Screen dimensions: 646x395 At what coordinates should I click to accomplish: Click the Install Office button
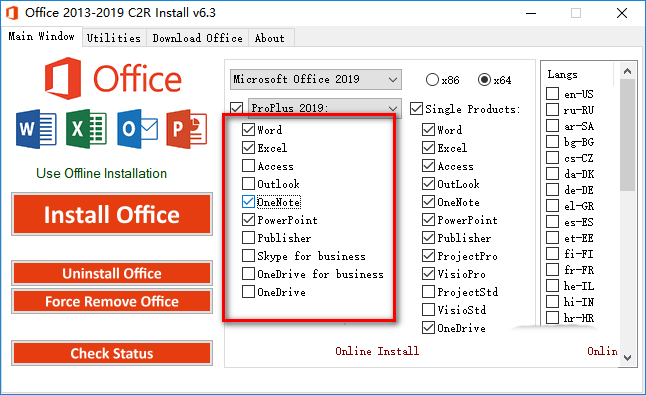pos(112,214)
